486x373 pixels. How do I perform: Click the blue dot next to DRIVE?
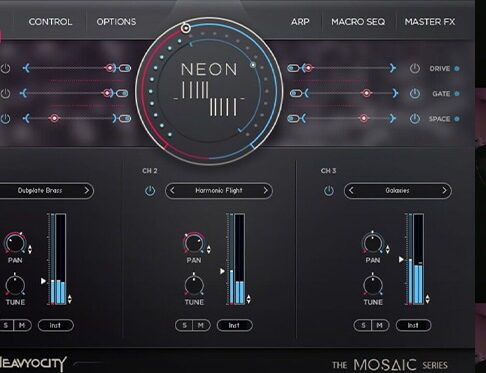point(457,69)
